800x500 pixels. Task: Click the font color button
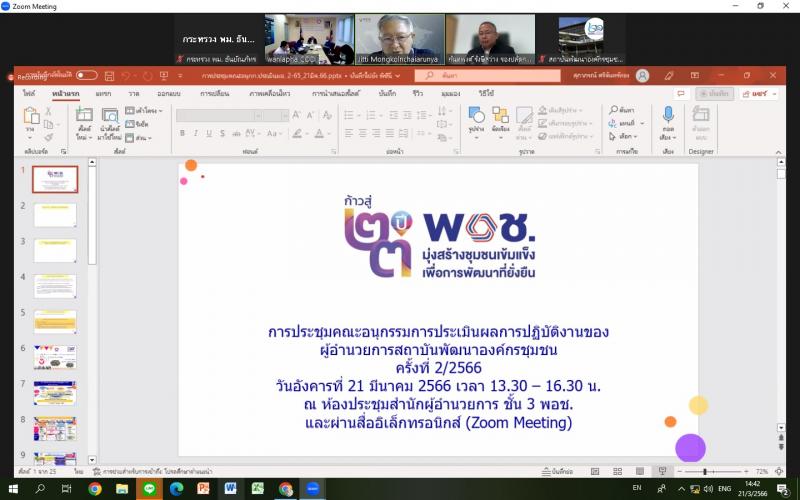(x=319, y=134)
